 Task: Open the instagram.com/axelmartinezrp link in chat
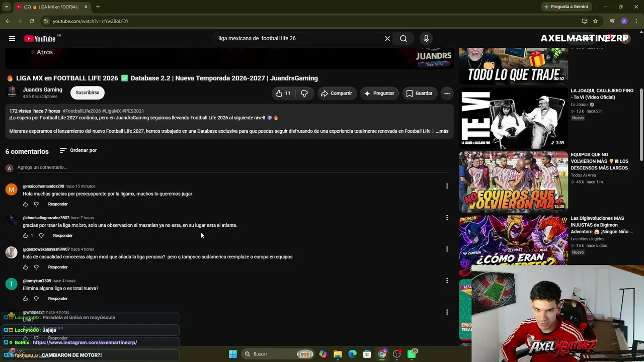(x=85, y=342)
